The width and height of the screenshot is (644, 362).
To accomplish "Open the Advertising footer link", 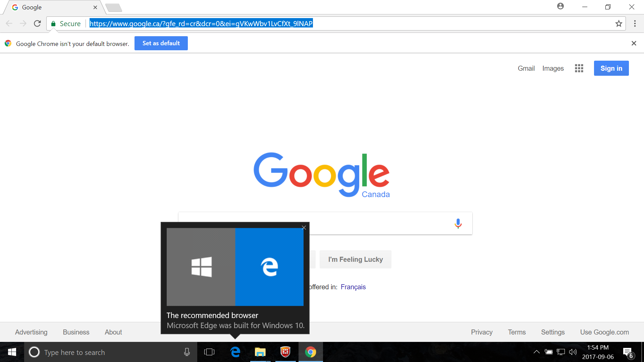I will (x=31, y=332).
